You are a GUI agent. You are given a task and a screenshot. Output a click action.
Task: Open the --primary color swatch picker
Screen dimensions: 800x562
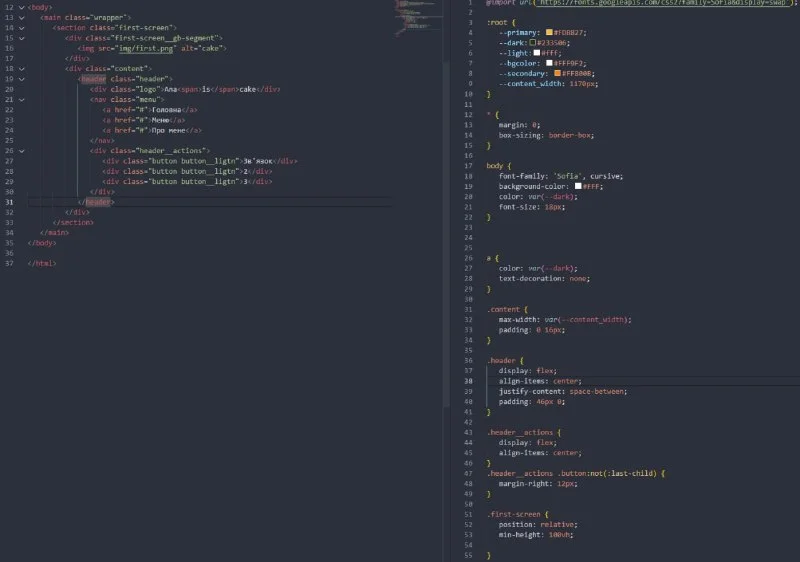pyautogui.click(x=550, y=32)
